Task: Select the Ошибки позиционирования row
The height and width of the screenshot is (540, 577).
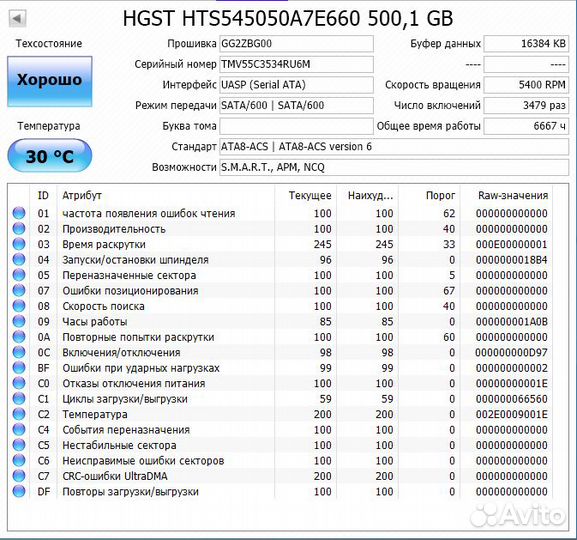Action: pyautogui.click(x=280, y=290)
